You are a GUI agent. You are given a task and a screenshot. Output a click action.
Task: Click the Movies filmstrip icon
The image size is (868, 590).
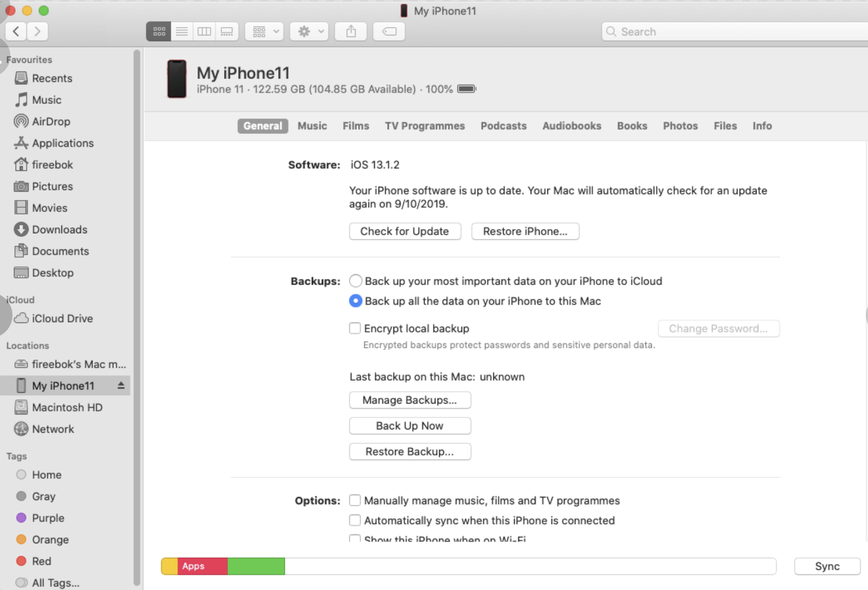(x=21, y=208)
